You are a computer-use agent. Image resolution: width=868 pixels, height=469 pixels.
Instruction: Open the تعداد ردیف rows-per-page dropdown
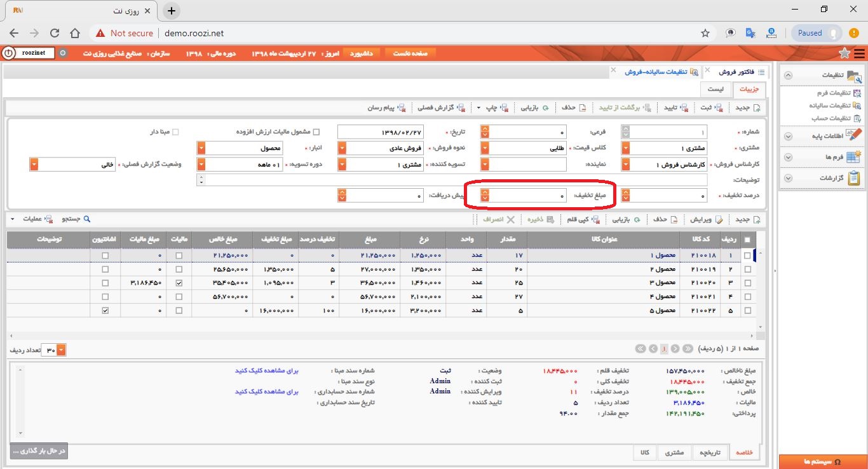tap(61, 350)
